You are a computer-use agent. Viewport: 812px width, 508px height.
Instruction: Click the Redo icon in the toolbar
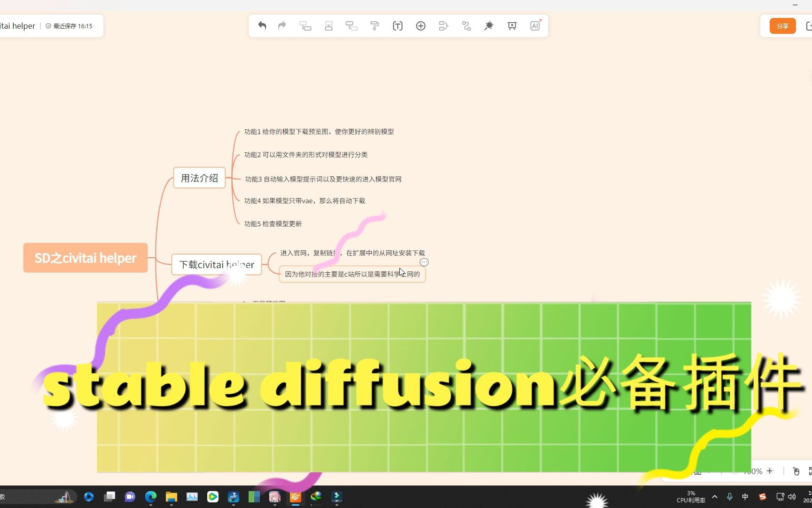(x=281, y=26)
